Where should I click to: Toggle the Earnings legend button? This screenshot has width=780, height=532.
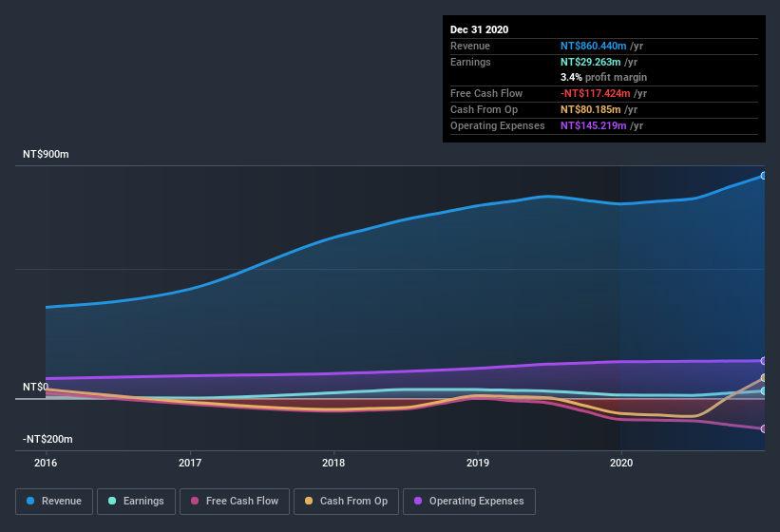pos(136,502)
